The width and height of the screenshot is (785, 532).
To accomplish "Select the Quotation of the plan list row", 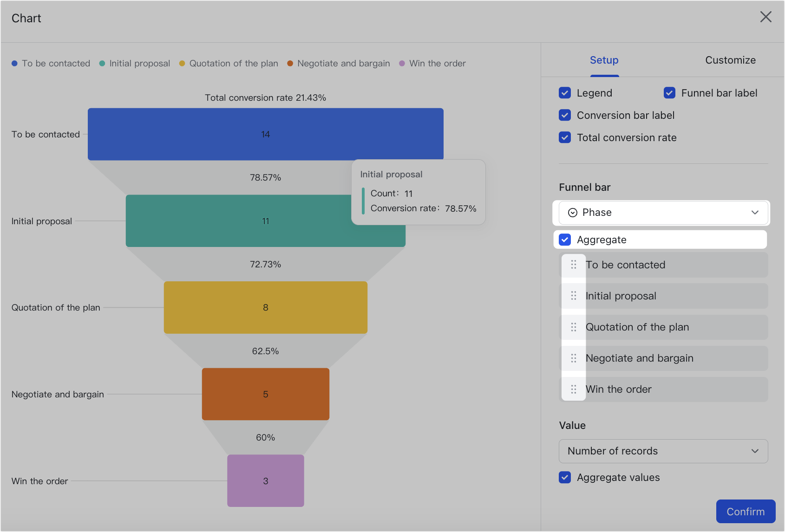I will click(663, 327).
